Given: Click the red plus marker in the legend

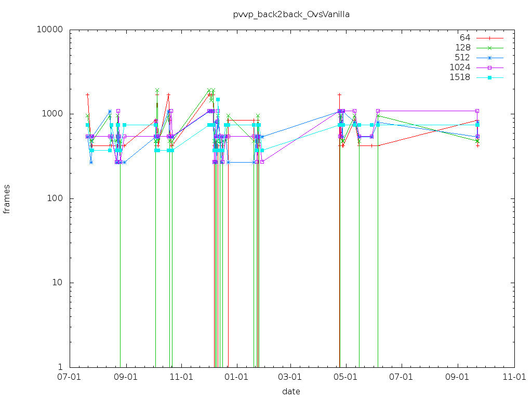Looking at the screenshot, I should point(489,38).
